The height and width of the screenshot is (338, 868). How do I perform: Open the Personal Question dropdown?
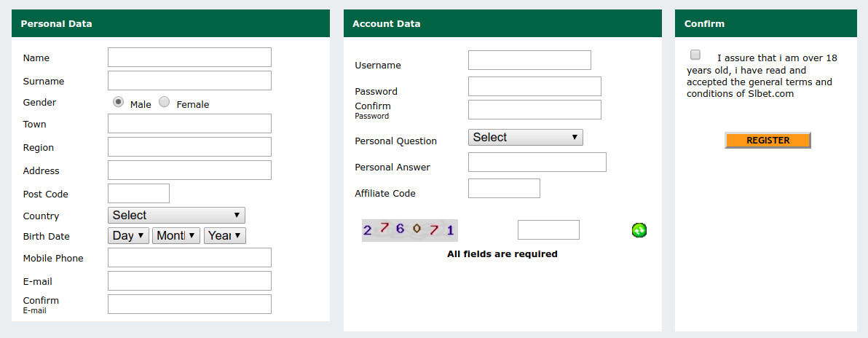525,138
